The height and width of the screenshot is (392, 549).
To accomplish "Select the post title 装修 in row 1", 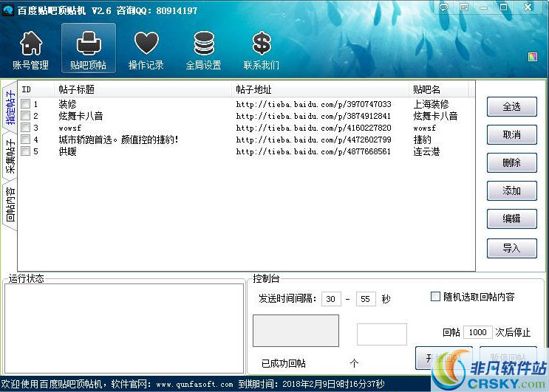I will 67,104.
